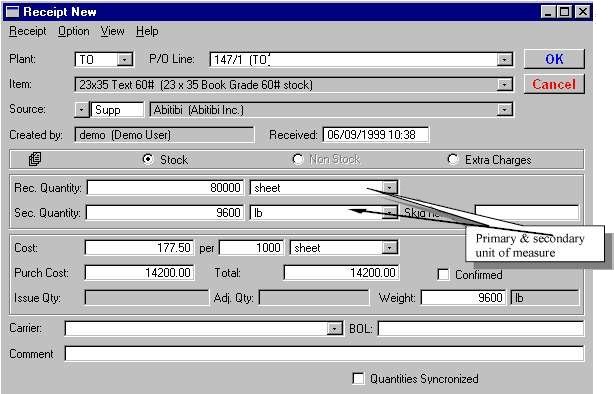The width and height of the screenshot is (614, 394).
Task: Enable the Quantities Syncronized checkbox
Action: (358, 378)
